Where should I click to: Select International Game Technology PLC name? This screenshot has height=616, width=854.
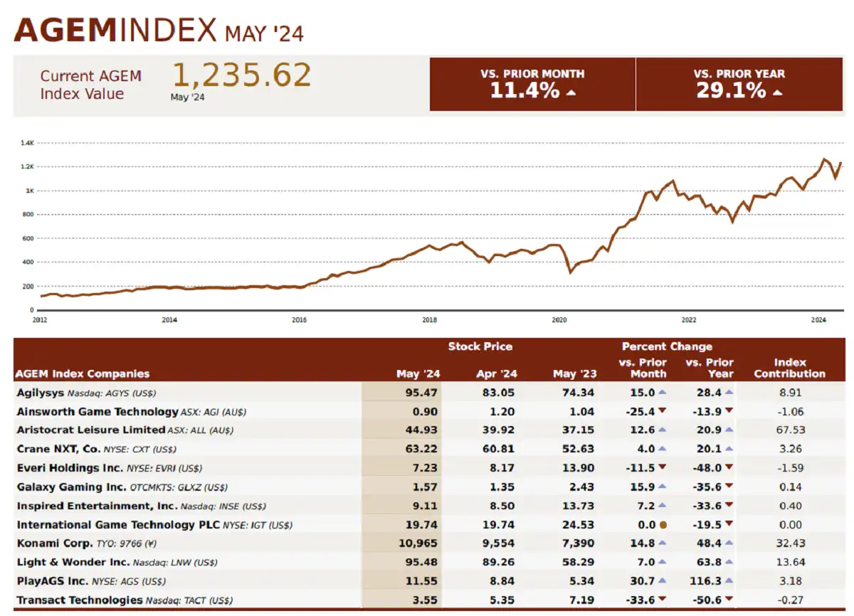117,525
